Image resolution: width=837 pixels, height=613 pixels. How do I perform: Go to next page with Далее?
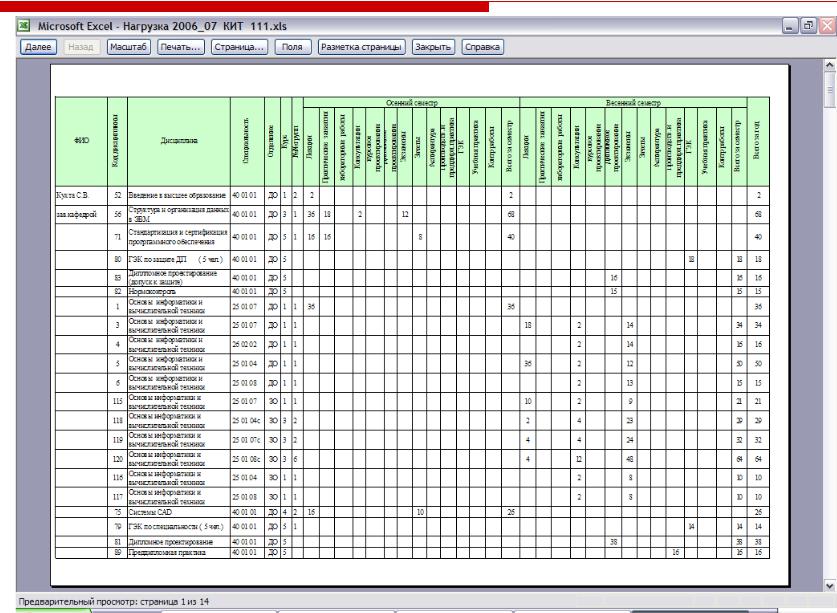click(38, 47)
